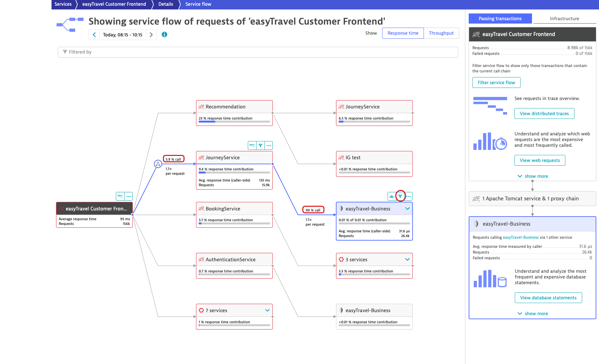The height and width of the screenshot is (364, 599).
Task: Click the database statements chart icon above easyTravel-Business
Action: (x=392, y=196)
